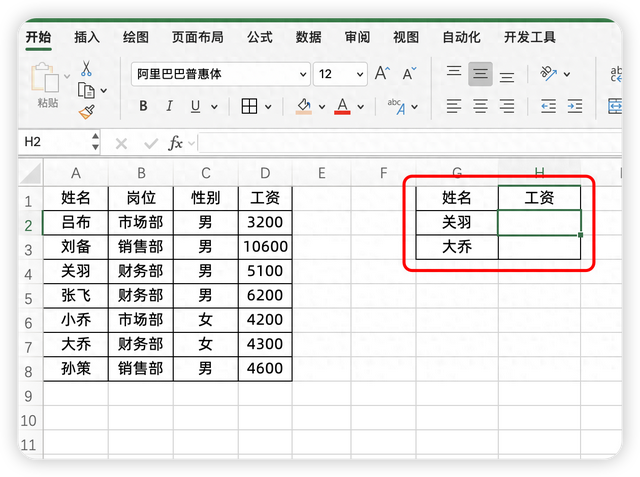The height and width of the screenshot is (477, 640).
Task: Increase font size with larger A
Action: click(382, 73)
